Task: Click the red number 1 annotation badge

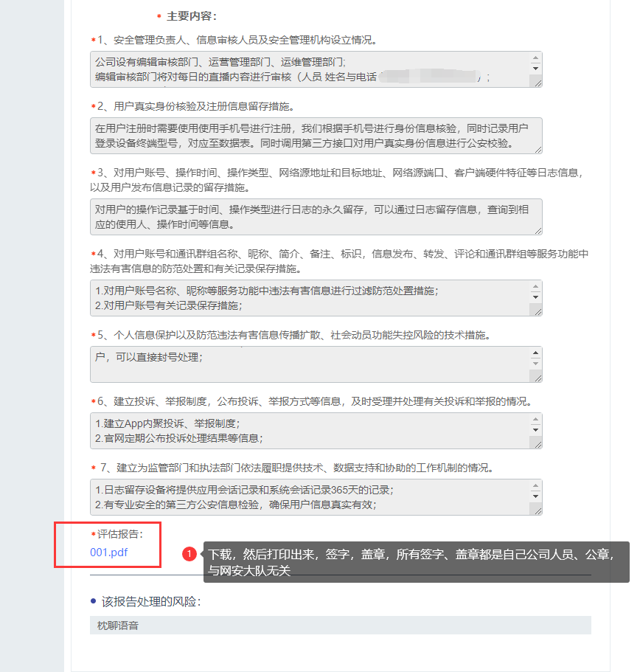Action: 189,553
